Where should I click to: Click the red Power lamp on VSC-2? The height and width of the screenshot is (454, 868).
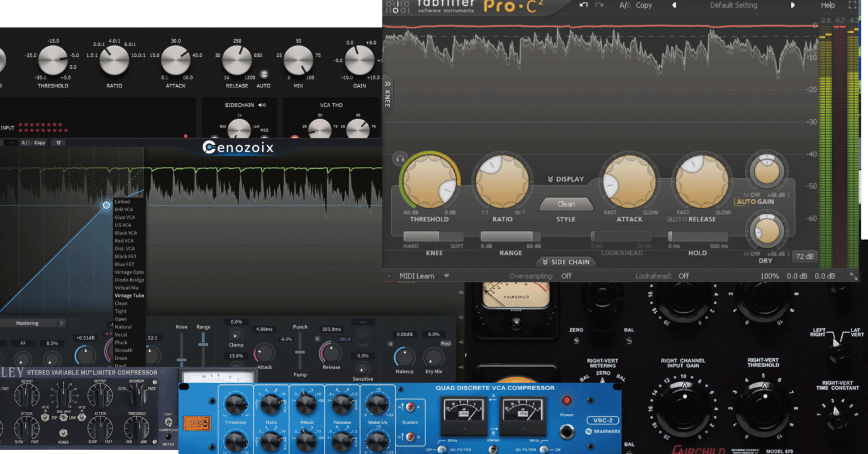pyautogui.click(x=566, y=400)
